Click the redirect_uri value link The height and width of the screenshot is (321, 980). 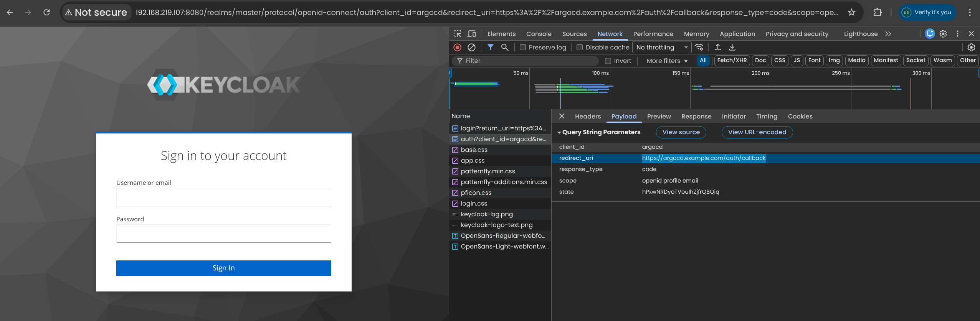(x=704, y=158)
